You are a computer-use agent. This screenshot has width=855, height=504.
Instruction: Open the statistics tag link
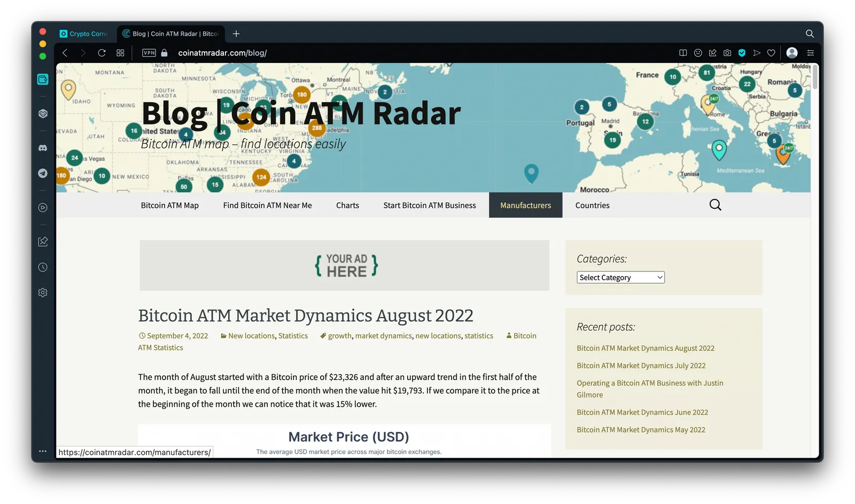479,336
